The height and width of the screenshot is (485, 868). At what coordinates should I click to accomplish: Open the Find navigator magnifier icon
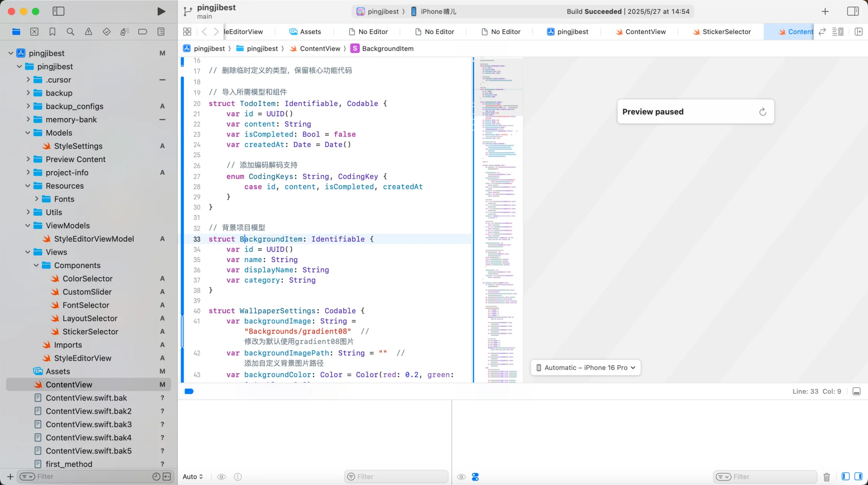tap(70, 31)
